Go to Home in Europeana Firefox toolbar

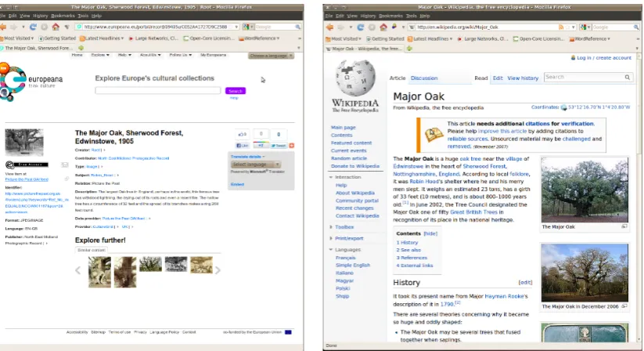(56, 27)
